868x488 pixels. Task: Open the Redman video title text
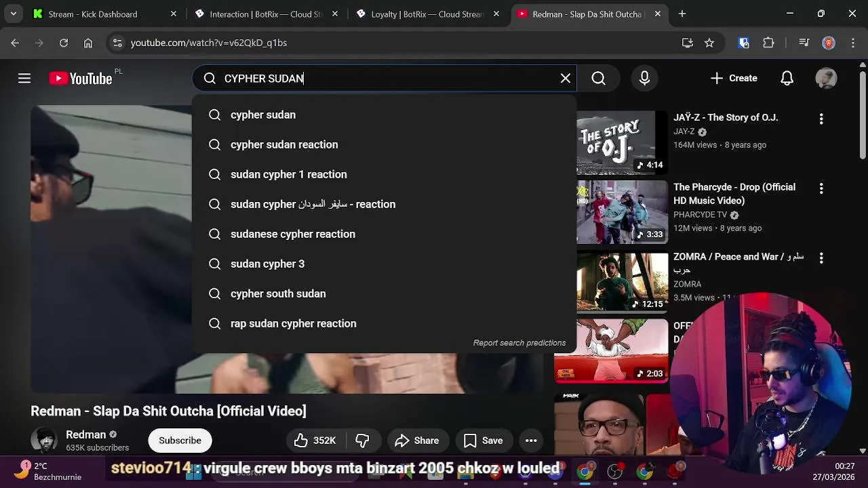168,411
